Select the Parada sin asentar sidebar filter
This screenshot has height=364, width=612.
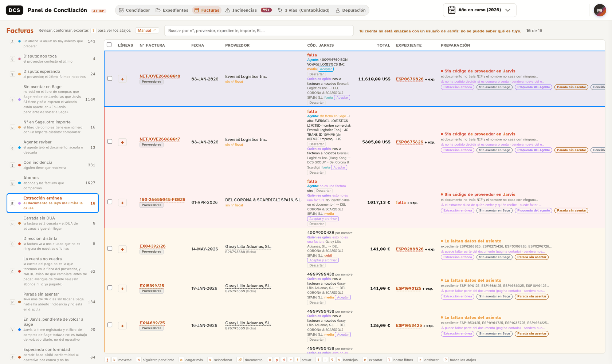pos(53,302)
